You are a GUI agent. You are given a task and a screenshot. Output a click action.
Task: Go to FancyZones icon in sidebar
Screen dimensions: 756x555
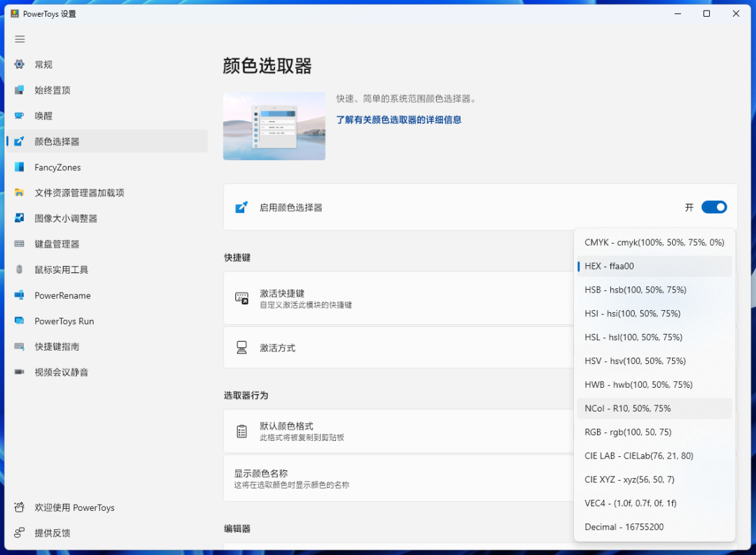tap(20, 167)
